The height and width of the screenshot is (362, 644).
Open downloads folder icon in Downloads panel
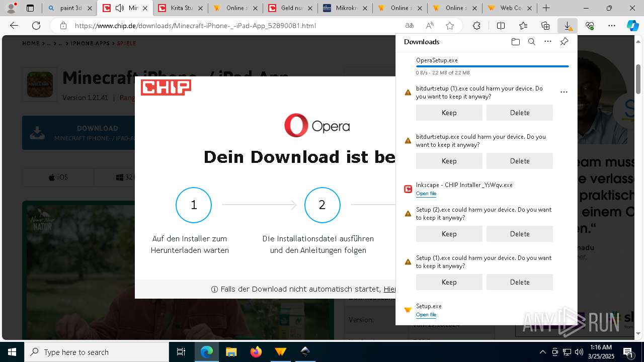click(515, 42)
